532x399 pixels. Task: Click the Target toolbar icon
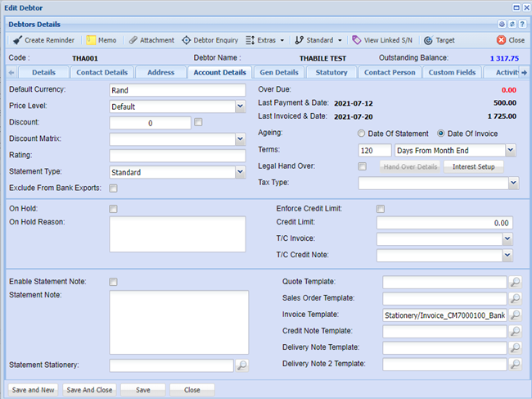point(427,39)
